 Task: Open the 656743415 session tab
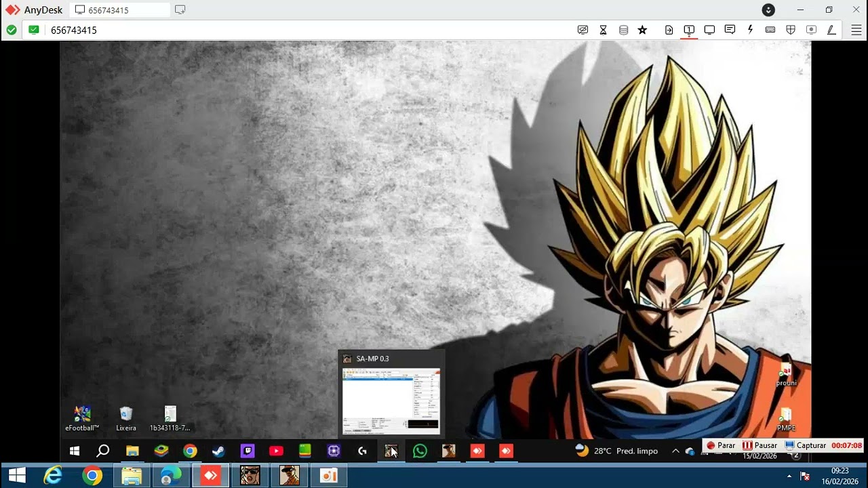(121, 10)
